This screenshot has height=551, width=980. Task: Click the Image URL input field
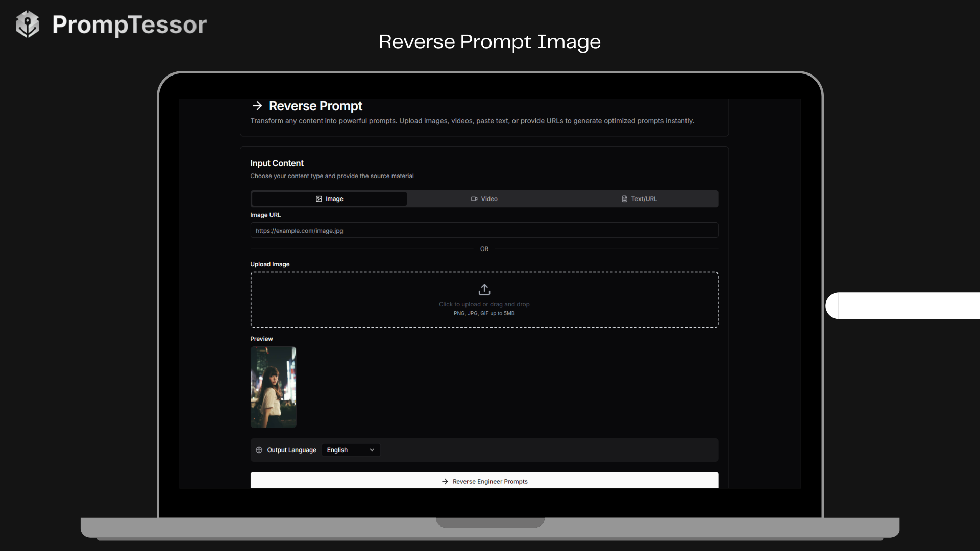pos(484,230)
